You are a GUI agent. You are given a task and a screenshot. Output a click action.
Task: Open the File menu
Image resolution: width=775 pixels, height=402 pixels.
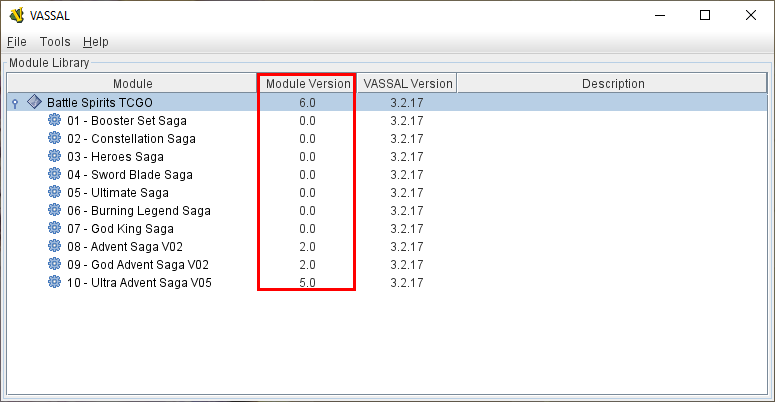16,42
